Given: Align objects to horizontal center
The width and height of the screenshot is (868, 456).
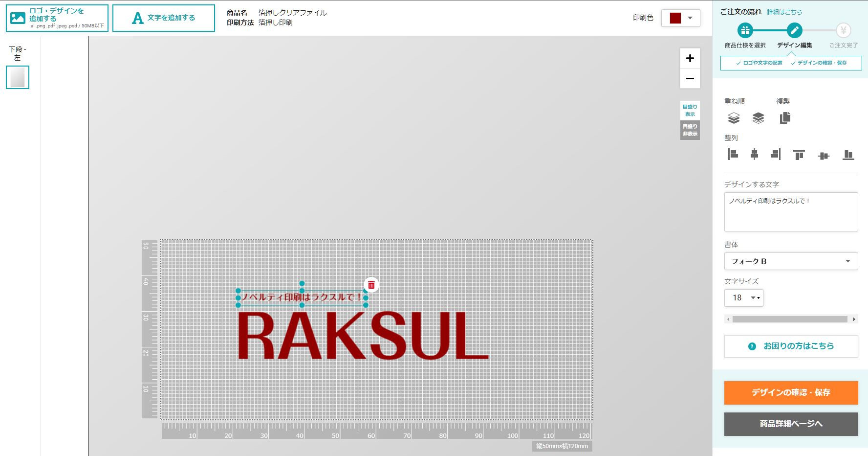Looking at the screenshot, I should click(x=754, y=155).
